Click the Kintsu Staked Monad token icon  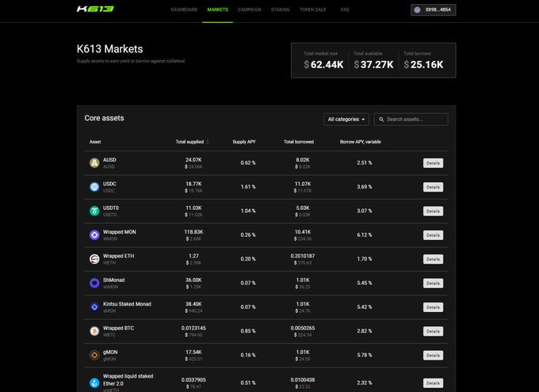(94, 307)
